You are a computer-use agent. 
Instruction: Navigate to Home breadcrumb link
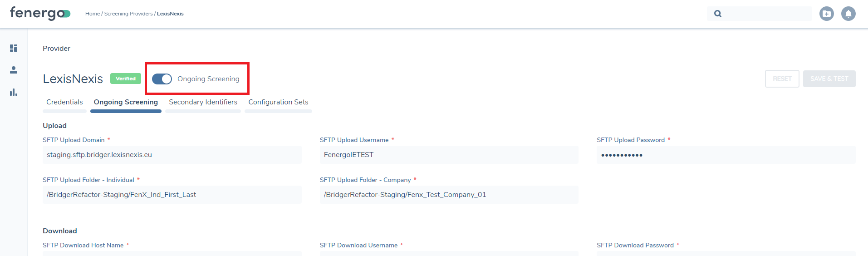point(92,14)
